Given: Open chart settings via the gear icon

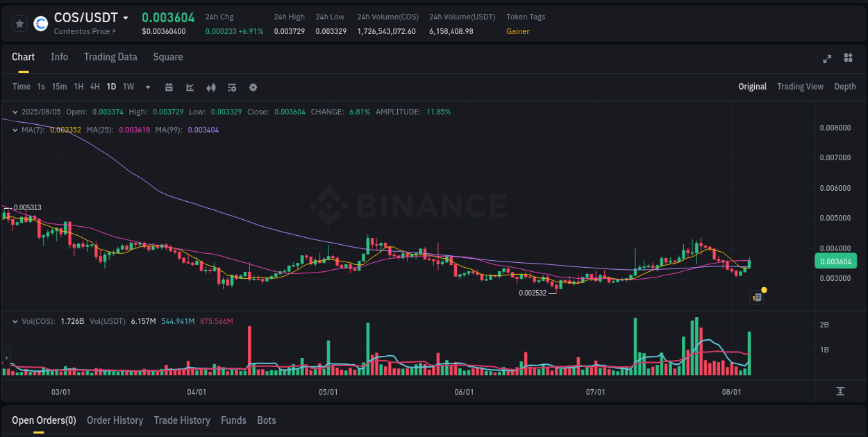Looking at the screenshot, I should pos(253,87).
